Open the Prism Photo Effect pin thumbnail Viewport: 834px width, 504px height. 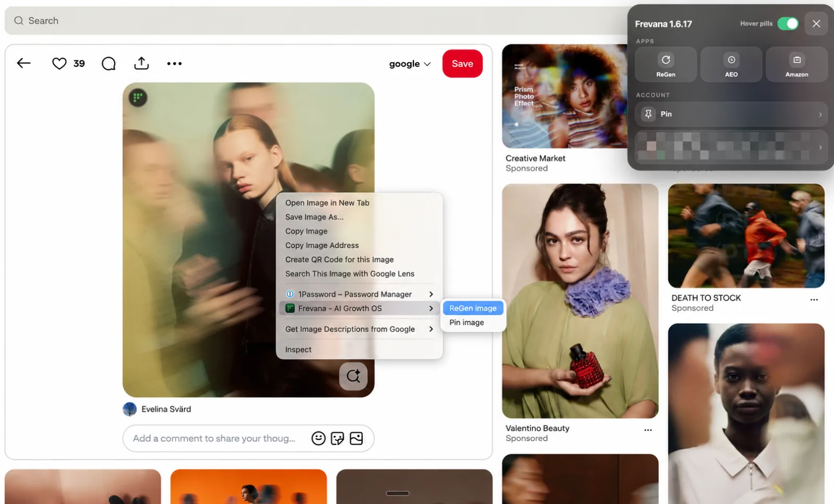tap(565, 96)
